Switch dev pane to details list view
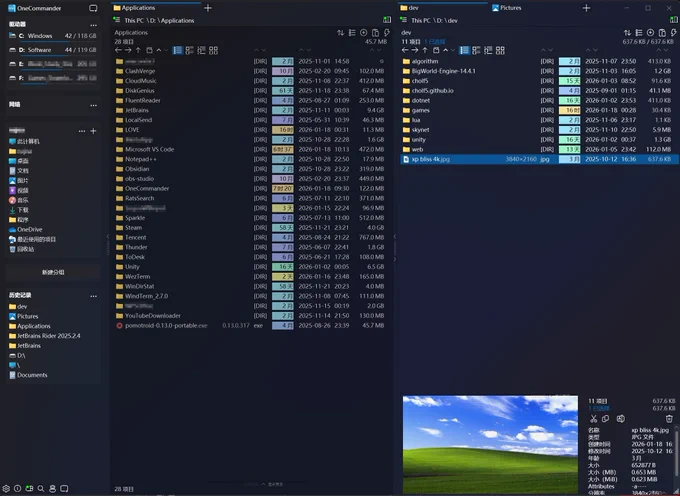 (464, 50)
